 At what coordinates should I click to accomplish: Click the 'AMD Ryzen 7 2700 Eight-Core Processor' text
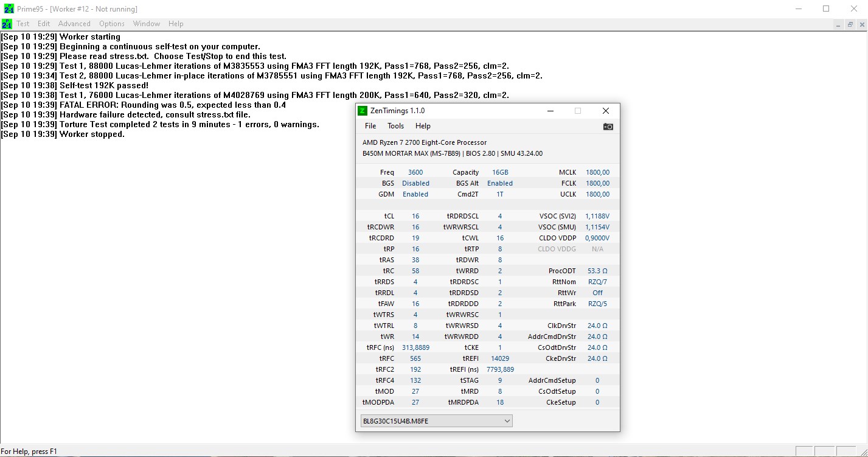coord(425,142)
